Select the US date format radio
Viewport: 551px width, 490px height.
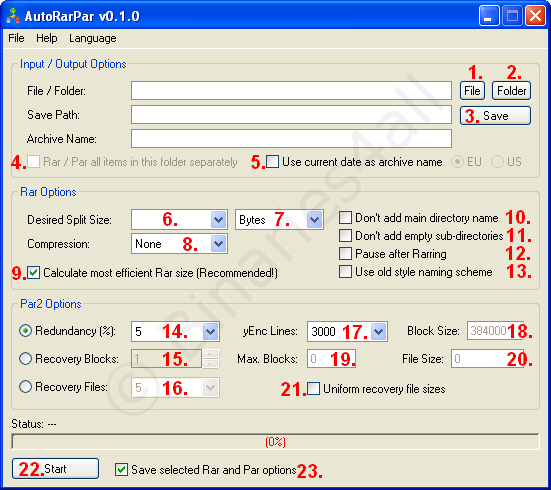click(x=497, y=162)
